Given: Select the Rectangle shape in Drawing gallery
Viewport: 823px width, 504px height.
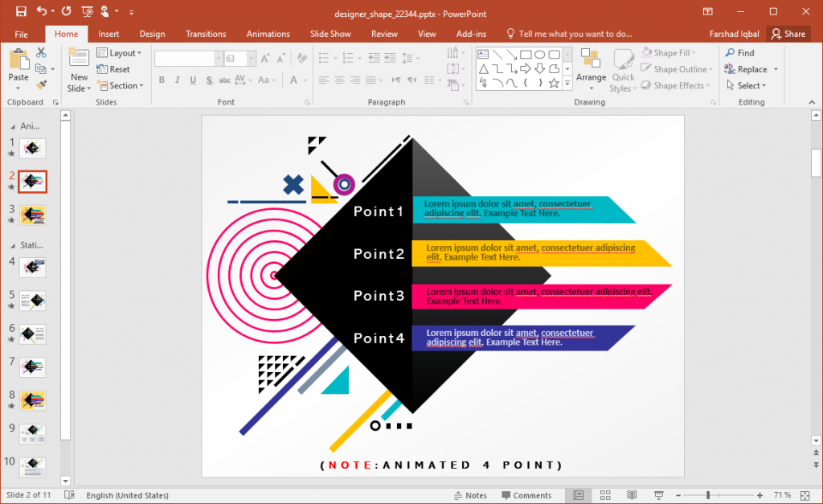Looking at the screenshot, I should coord(526,52).
